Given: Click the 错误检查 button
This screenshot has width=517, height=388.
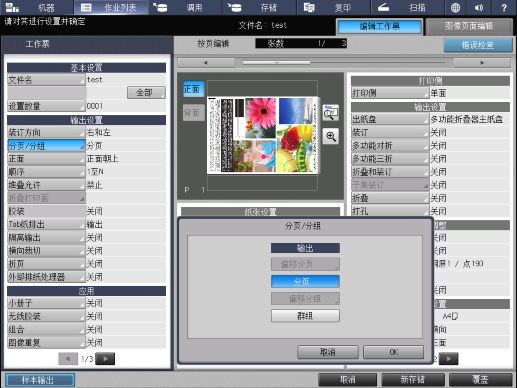Looking at the screenshot, I should pyautogui.click(x=478, y=45).
